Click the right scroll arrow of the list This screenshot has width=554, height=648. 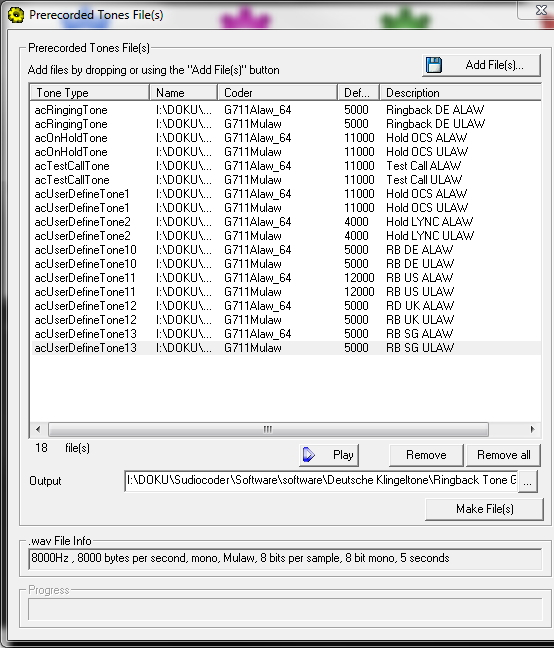point(532,429)
